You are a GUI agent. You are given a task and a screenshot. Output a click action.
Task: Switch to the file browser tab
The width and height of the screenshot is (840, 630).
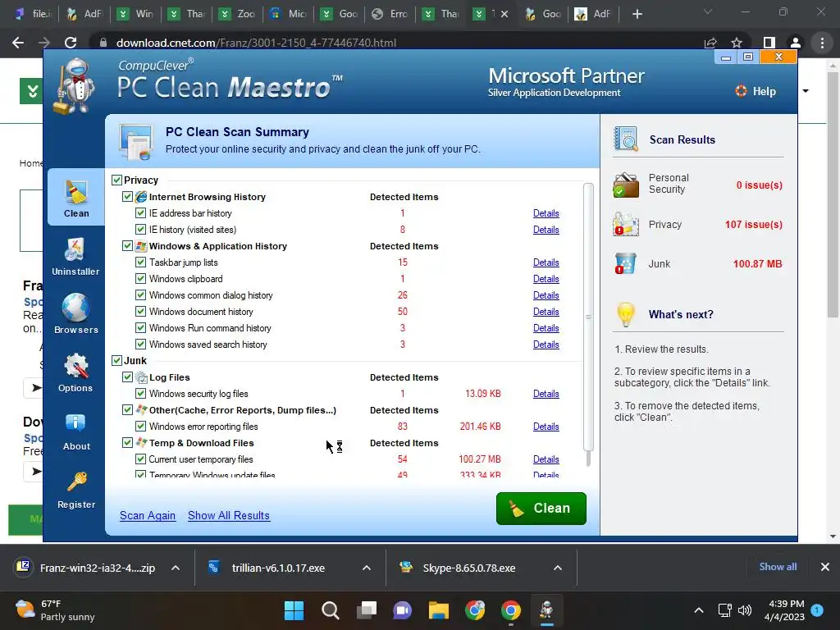point(34,14)
